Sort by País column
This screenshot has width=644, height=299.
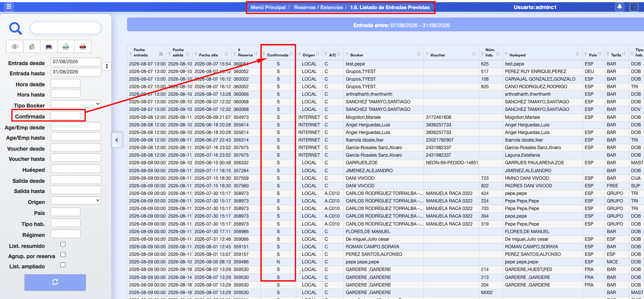(599, 54)
